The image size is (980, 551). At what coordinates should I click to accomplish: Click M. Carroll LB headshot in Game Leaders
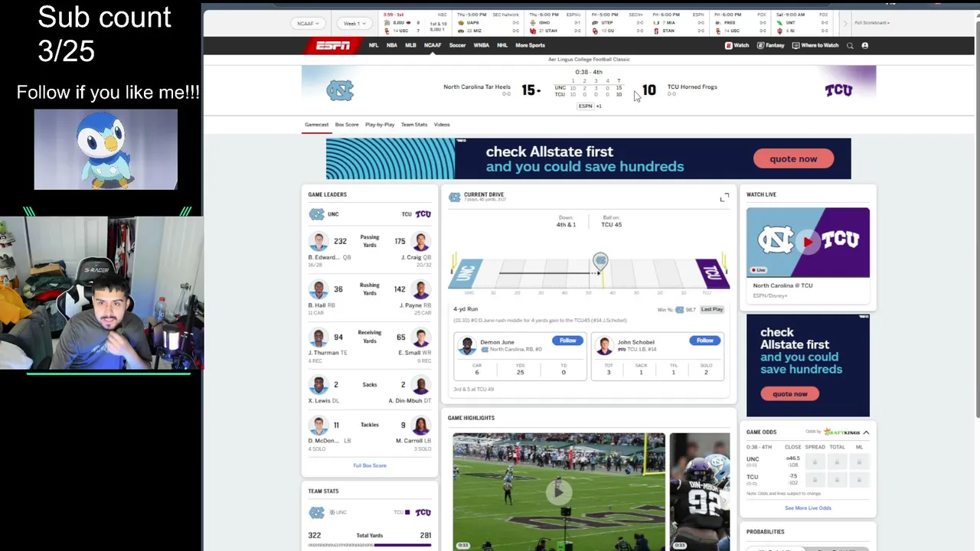(x=420, y=425)
